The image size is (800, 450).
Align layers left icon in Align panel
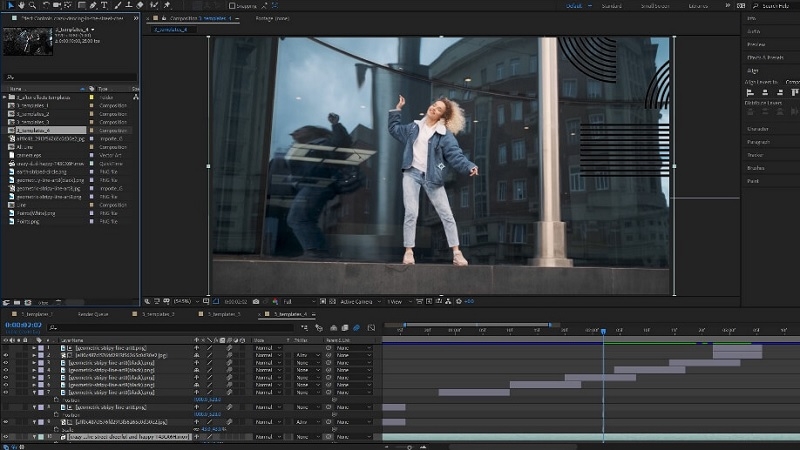tap(750, 92)
